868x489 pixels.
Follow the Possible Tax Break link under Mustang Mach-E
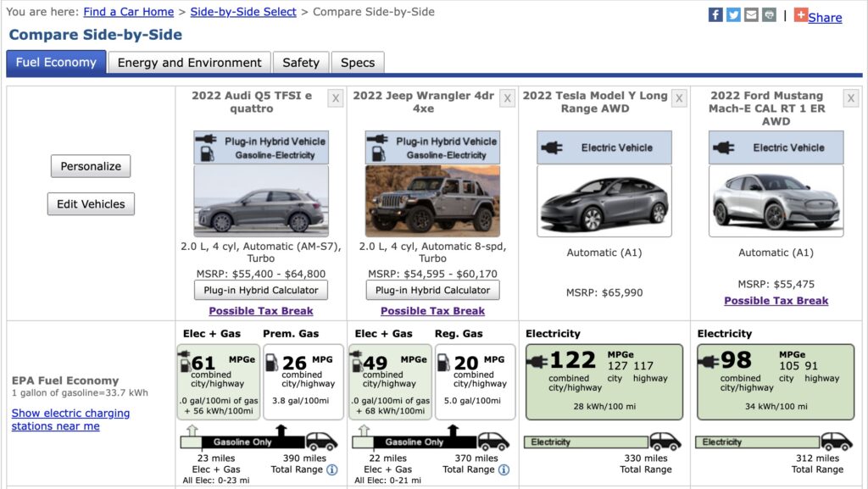[776, 301]
